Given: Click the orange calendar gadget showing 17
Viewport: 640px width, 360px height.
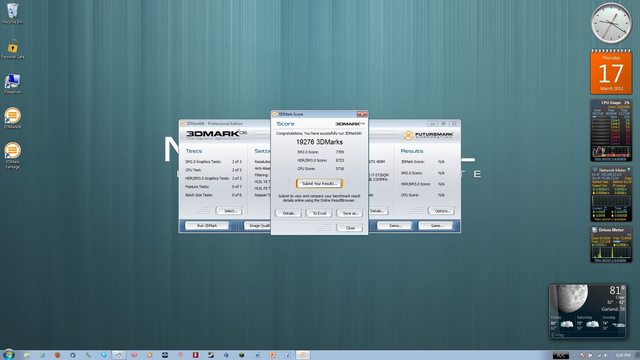Looking at the screenshot, I should click(x=611, y=72).
